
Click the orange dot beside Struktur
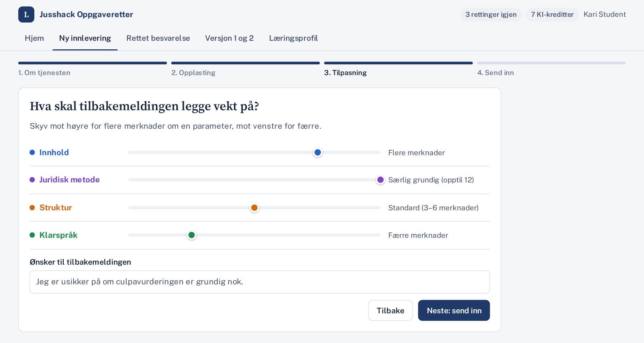(x=32, y=207)
